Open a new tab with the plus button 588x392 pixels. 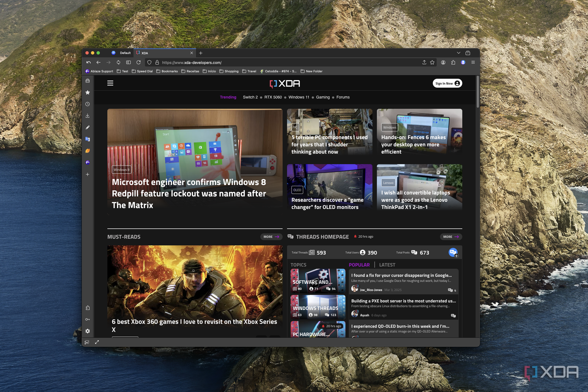point(201,53)
